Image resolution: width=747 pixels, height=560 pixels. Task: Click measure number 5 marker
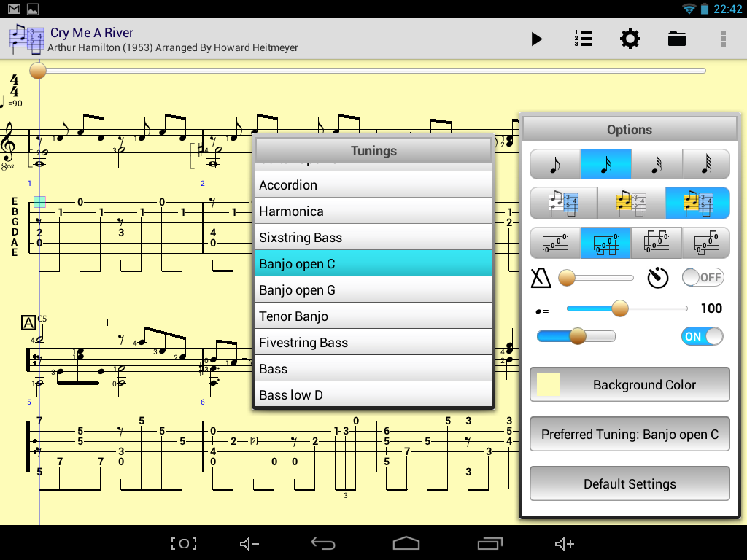click(29, 402)
